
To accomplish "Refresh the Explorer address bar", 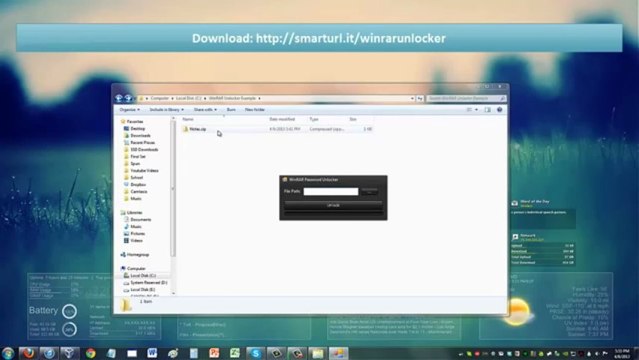I will tap(420, 99).
